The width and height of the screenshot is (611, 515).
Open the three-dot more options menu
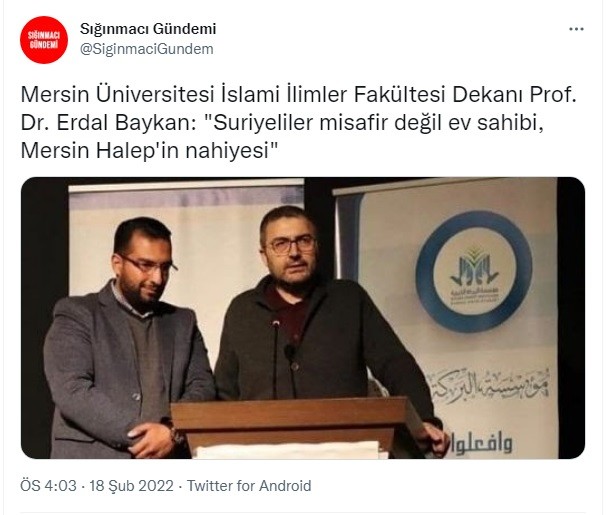(576, 29)
